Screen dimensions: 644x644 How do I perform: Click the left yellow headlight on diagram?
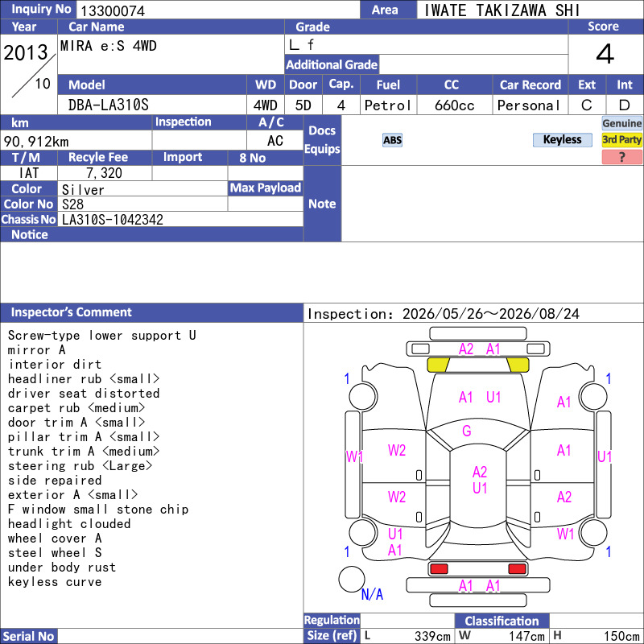coord(438,365)
